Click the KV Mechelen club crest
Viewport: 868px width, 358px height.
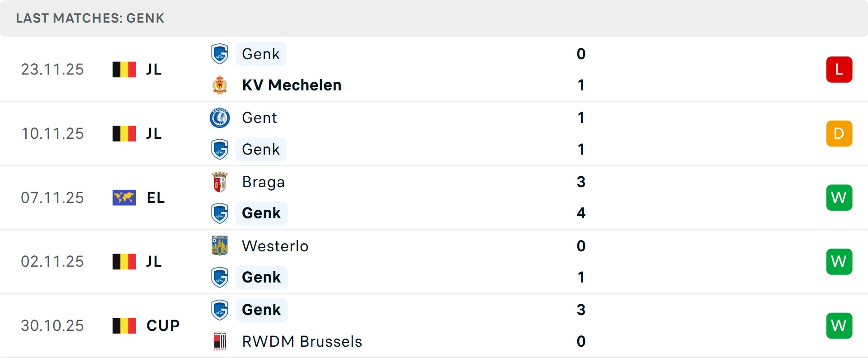(220, 85)
